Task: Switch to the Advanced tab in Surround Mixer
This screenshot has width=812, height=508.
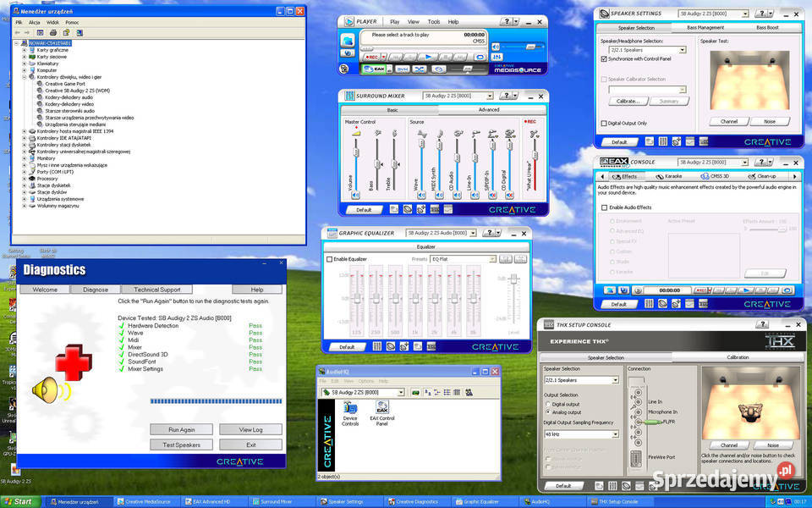Action: (489, 110)
